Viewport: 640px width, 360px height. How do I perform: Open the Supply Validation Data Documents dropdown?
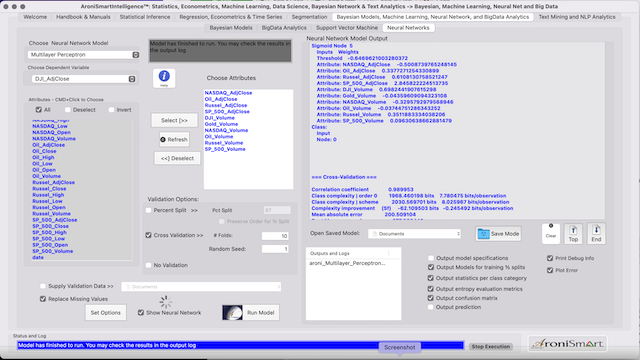point(201,287)
